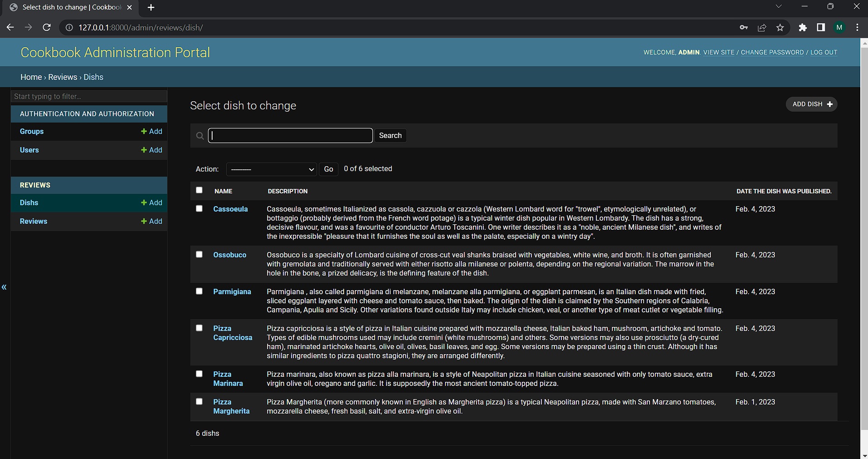Check the checkbox next to Ossobuco
868x459 pixels.
(199, 254)
